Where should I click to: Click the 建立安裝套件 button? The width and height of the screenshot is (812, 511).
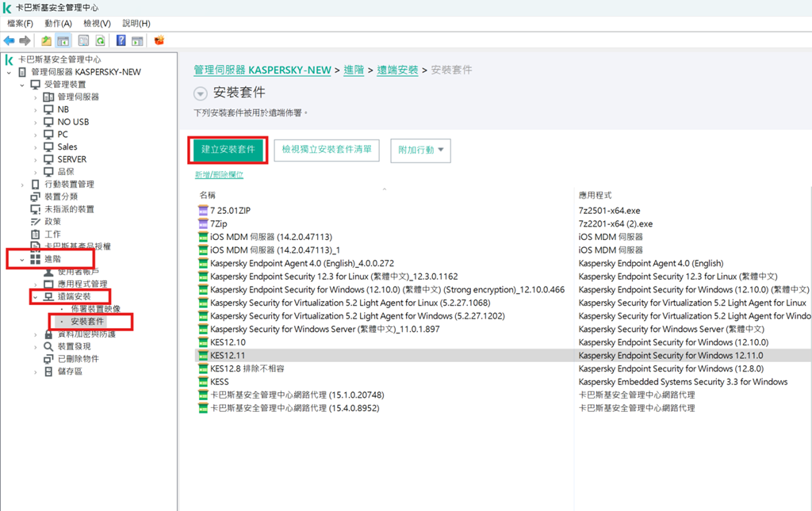228,150
